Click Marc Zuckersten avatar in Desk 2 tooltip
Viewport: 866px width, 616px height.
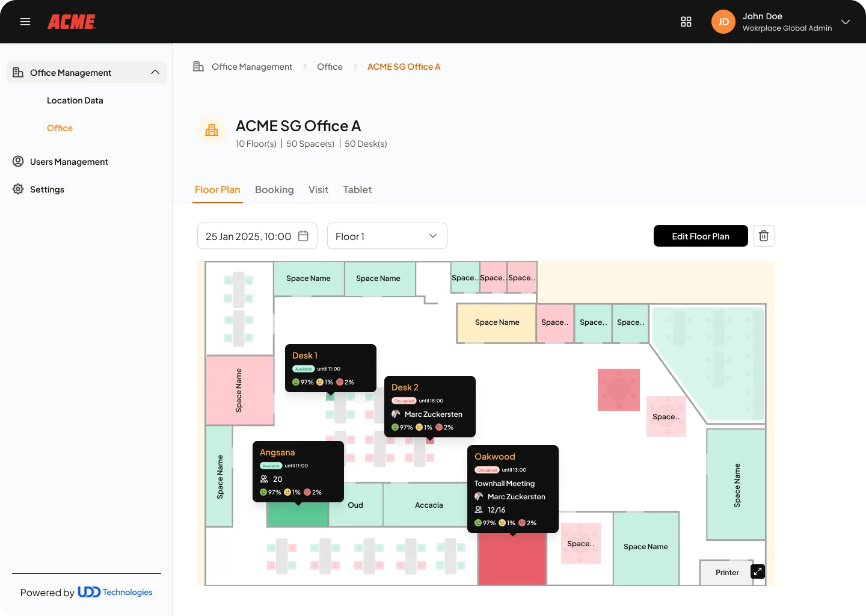tap(396, 414)
